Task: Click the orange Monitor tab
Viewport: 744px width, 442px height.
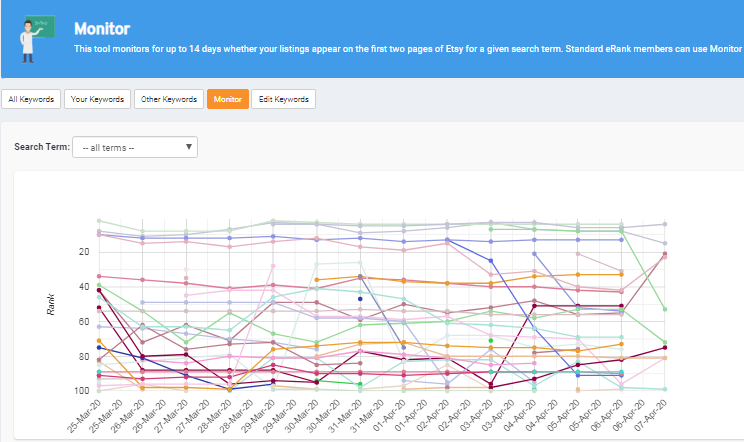Action: (x=228, y=99)
